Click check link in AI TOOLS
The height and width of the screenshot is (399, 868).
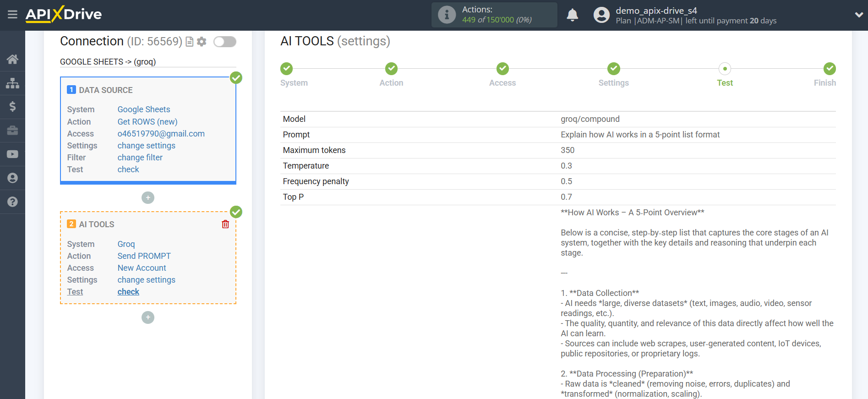click(x=128, y=292)
